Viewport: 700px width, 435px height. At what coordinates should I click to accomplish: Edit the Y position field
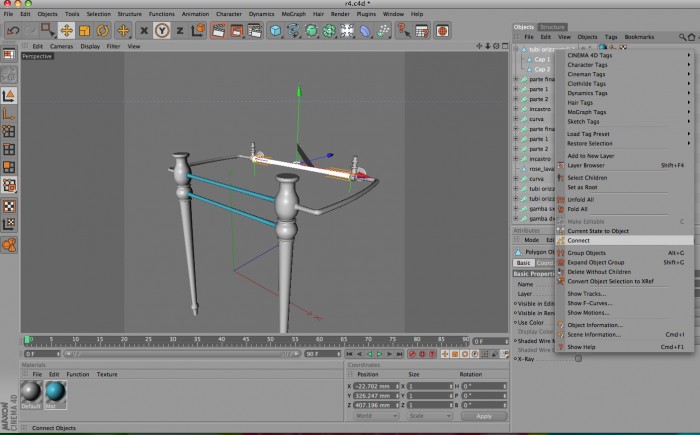(x=376, y=396)
